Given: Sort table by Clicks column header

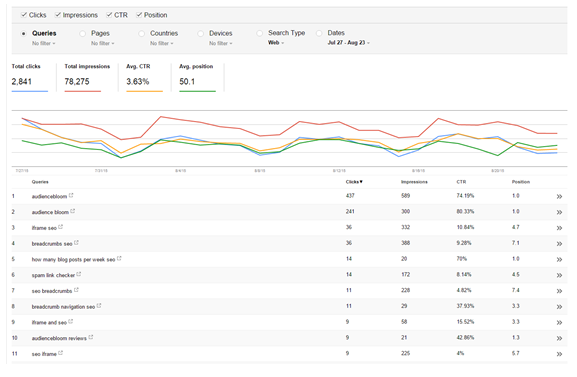Looking at the screenshot, I should point(354,182).
